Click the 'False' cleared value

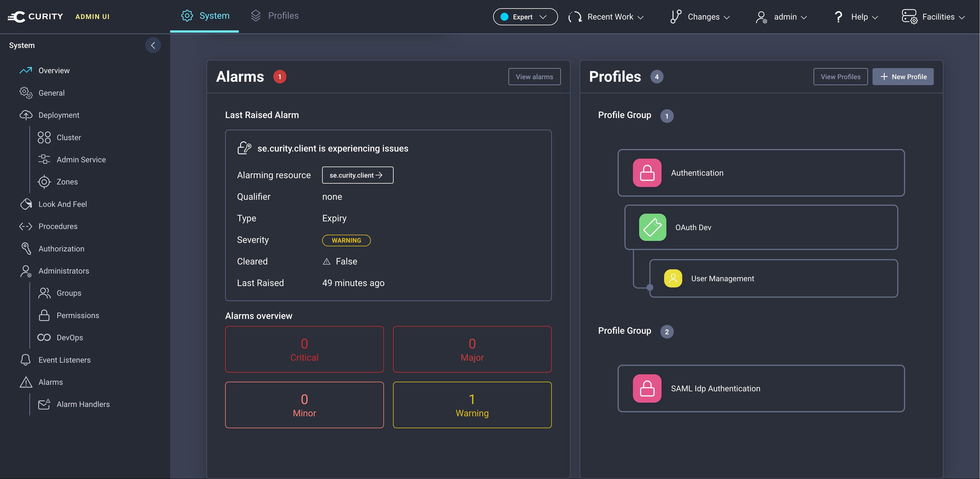(346, 261)
